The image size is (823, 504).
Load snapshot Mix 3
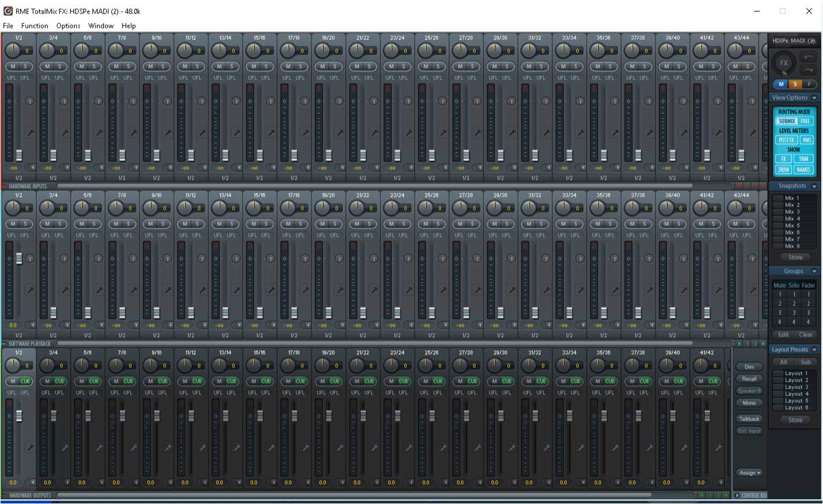coord(793,212)
